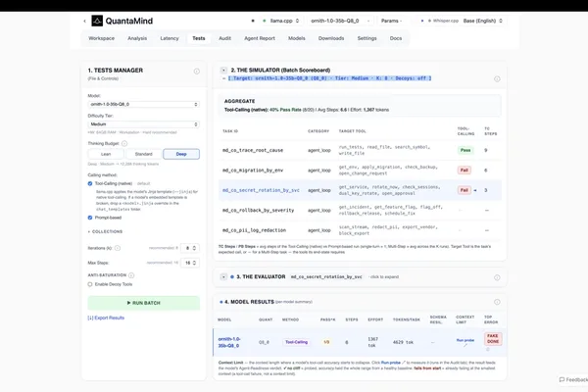Open Simulator panel info icon
Viewport: 588px width, 392px height.
[497, 78]
